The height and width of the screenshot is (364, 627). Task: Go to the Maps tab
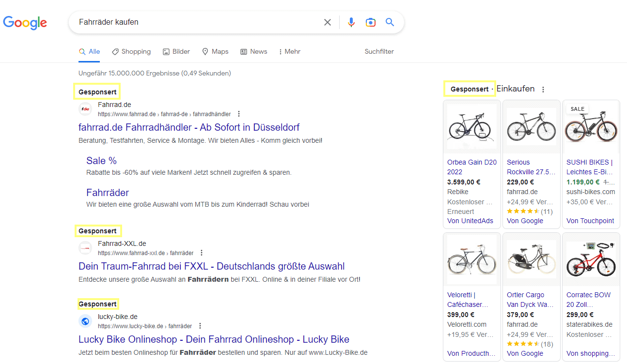click(x=215, y=52)
